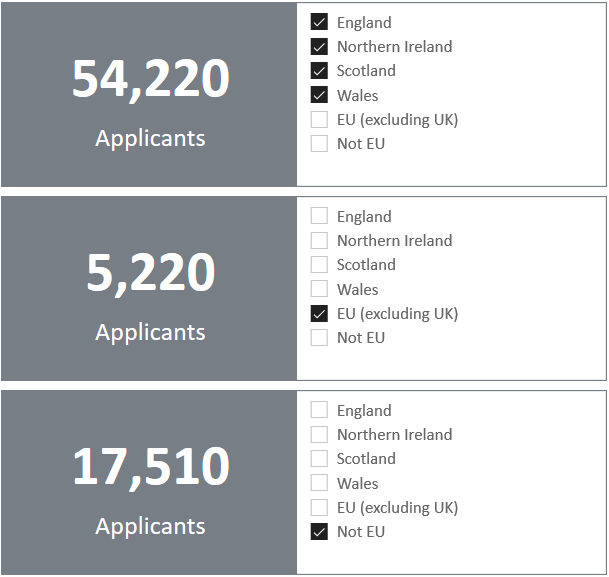The height and width of the screenshot is (577, 609).
Task: Select the 17,510 Applicants card
Action: point(149,483)
